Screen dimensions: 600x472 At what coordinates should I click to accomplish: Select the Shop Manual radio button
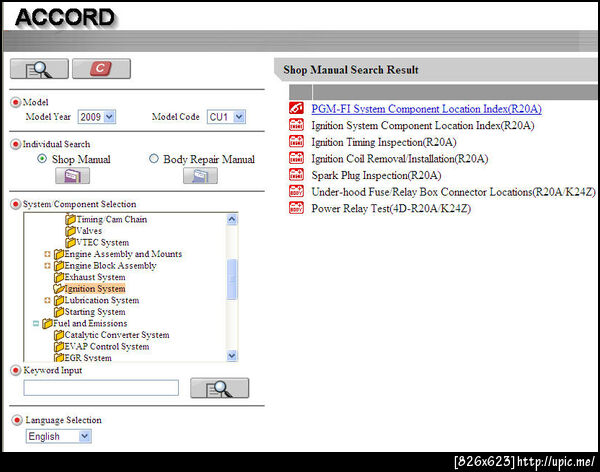click(42, 158)
